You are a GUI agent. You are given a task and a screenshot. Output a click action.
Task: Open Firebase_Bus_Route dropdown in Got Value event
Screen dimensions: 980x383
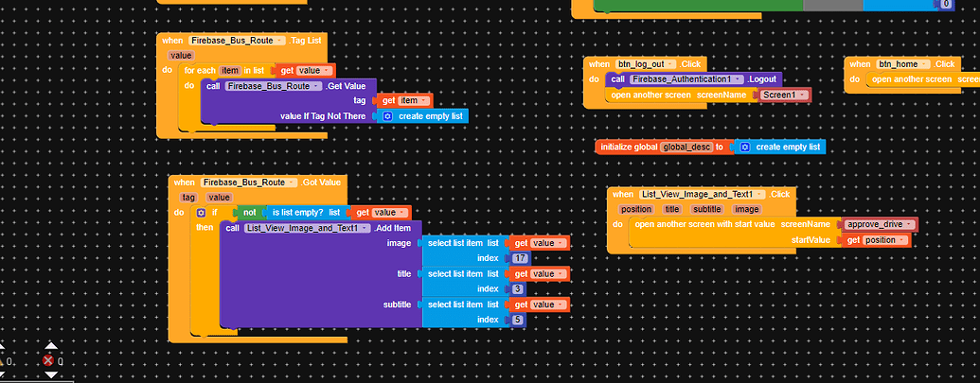249,183
